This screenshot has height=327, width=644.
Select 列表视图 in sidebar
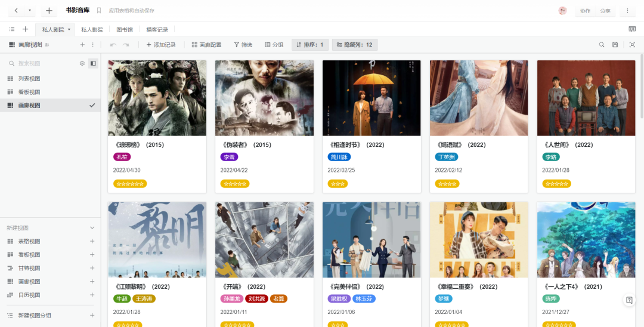point(50,78)
